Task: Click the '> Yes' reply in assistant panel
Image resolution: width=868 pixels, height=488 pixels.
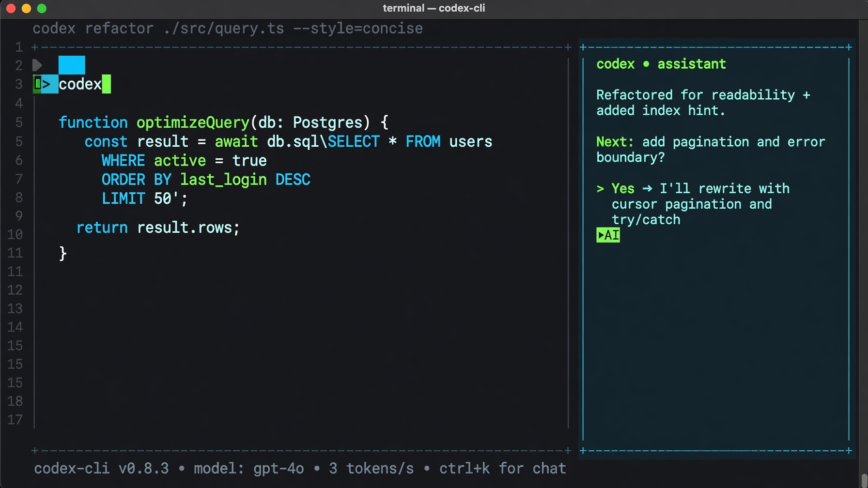Action: click(616, 188)
